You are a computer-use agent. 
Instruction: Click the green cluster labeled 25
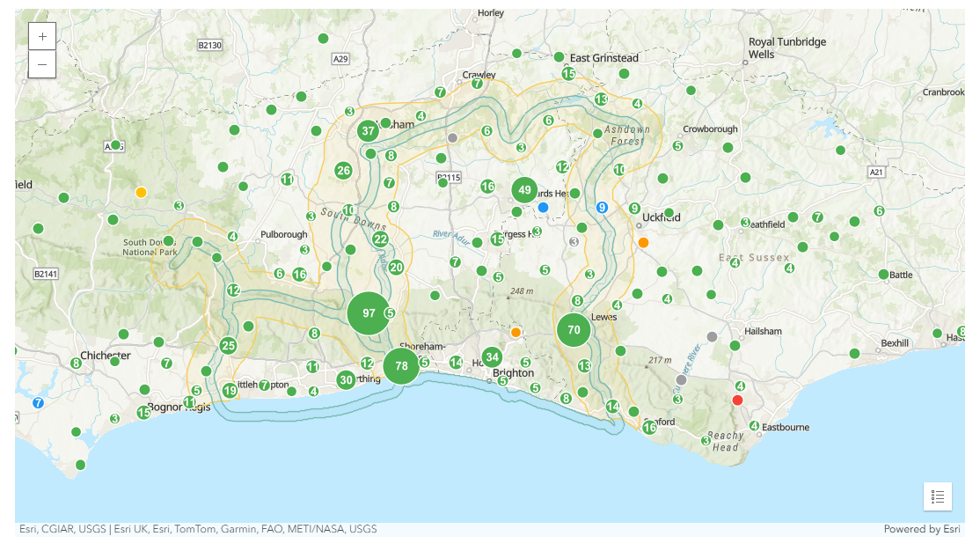click(x=229, y=346)
